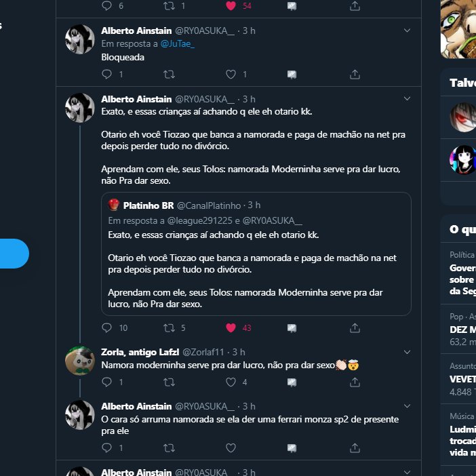Viewport: 476px width, 476px height.
Task: Retweet the tweet with 5 retweets
Action: coord(169,328)
